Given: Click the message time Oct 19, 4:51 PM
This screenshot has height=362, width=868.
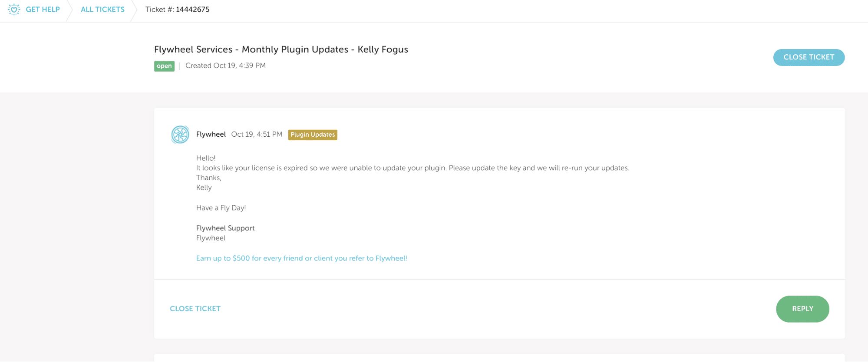Looking at the screenshot, I should click(x=257, y=135).
